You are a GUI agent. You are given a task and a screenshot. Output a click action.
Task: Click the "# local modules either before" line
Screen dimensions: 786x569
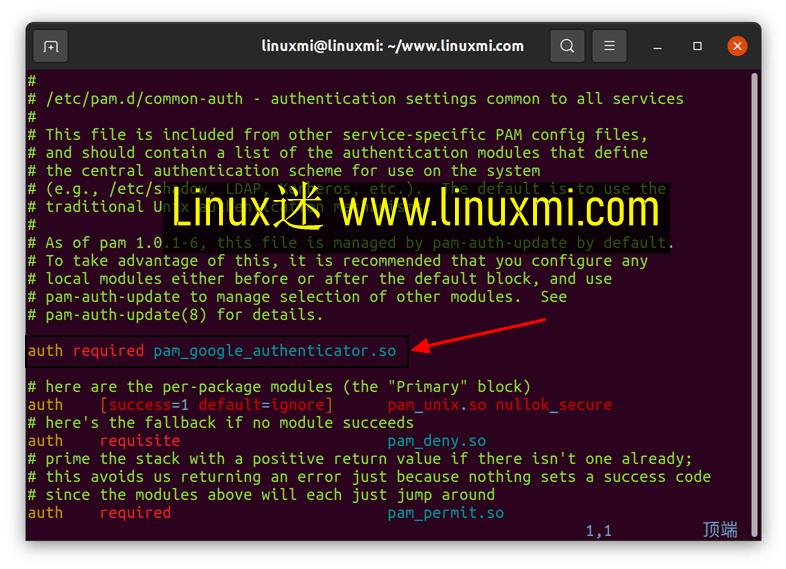(x=320, y=279)
